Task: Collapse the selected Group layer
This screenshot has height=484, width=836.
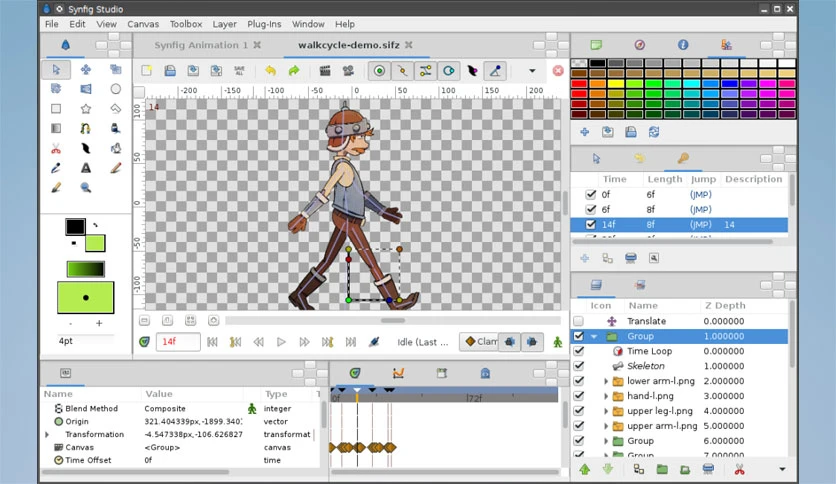Action: (594, 336)
